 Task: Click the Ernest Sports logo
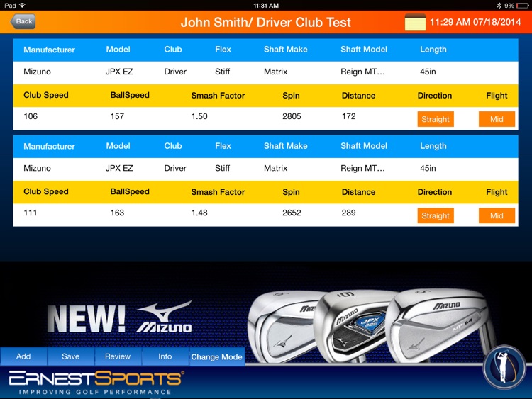tap(96, 383)
